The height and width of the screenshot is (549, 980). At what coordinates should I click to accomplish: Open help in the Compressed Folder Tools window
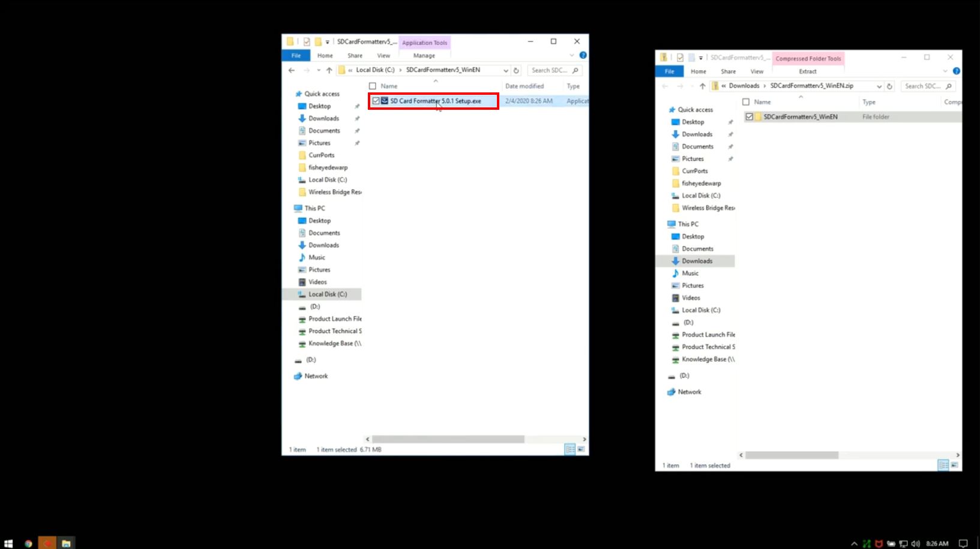[956, 71]
